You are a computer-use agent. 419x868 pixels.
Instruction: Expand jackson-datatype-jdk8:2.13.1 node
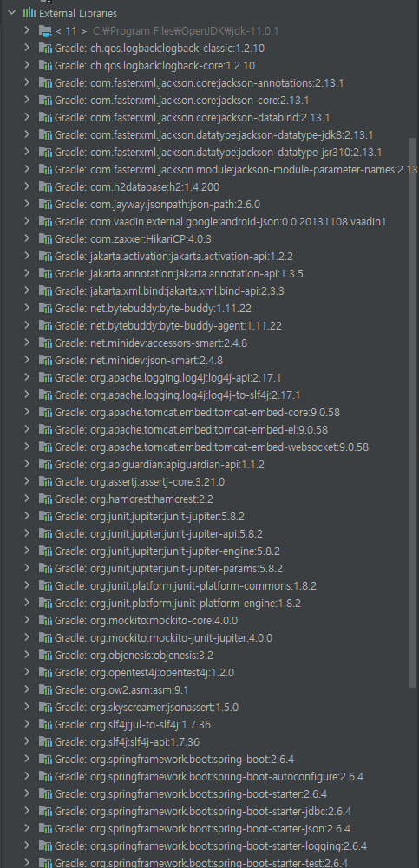click(x=27, y=134)
